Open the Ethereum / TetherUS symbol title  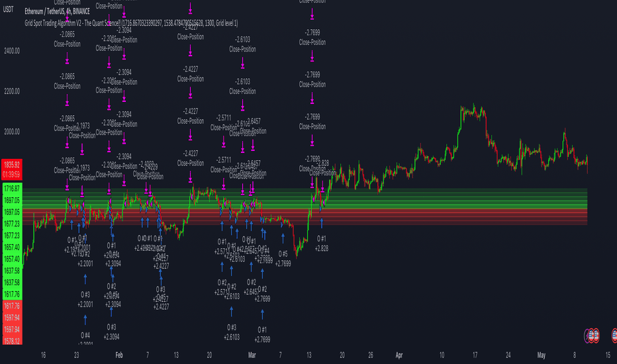(58, 11)
